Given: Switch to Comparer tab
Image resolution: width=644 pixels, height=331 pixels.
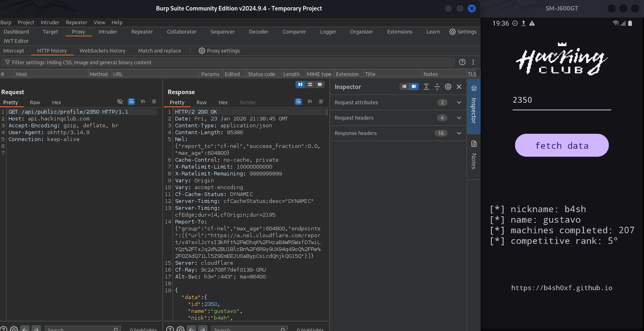Looking at the screenshot, I should [294, 32].
